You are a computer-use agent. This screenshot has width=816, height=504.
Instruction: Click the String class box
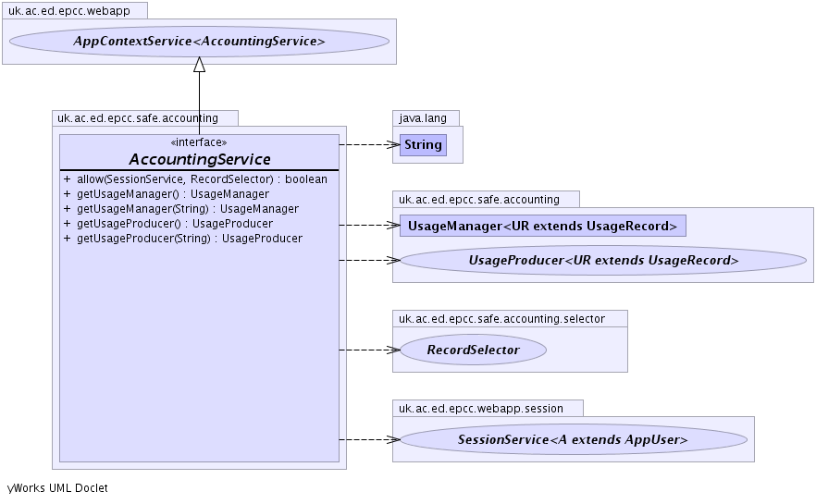[423, 145]
